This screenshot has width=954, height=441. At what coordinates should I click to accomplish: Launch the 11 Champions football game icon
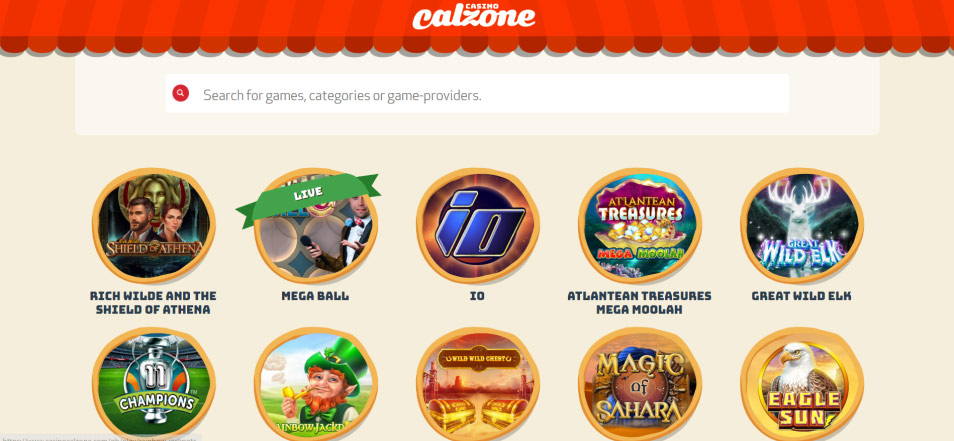click(153, 384)
